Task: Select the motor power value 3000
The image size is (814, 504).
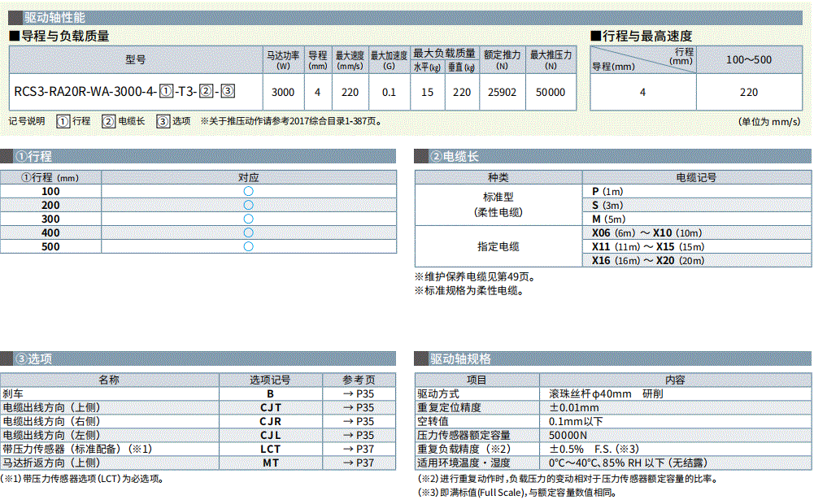Action: pyautogui.click(x=283, y=93)
